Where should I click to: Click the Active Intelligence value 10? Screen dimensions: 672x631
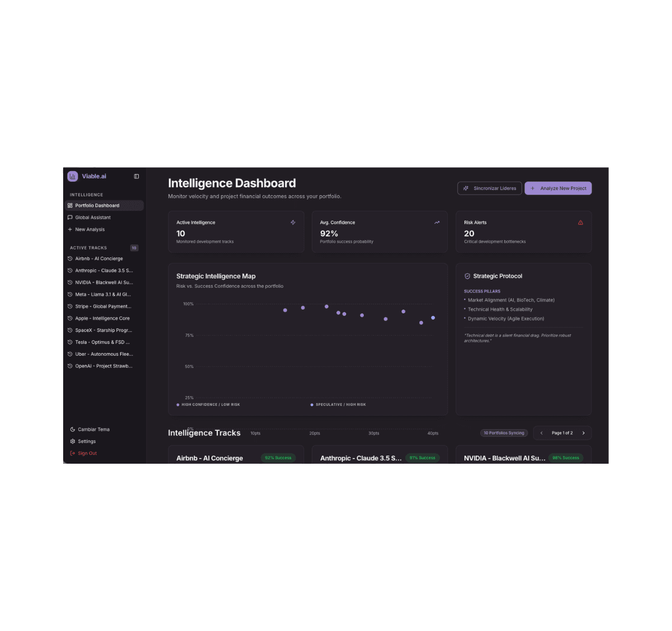pyautogui.click(x=181, y=234)
